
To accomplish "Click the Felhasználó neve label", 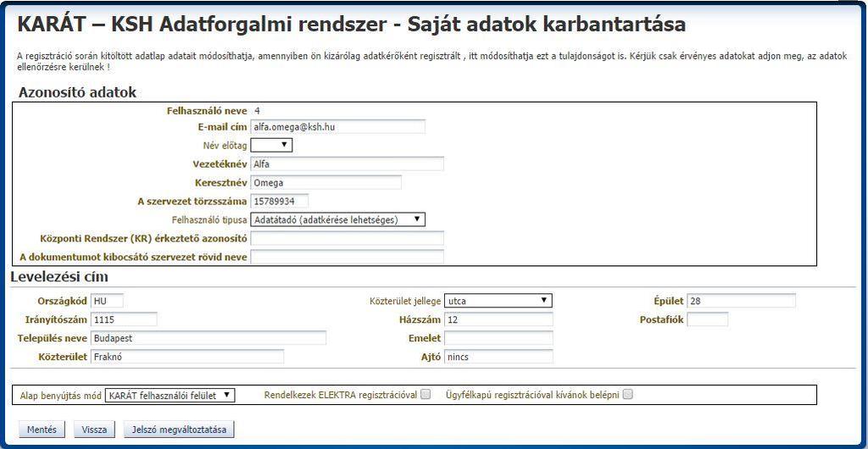I will click(207, 111).
